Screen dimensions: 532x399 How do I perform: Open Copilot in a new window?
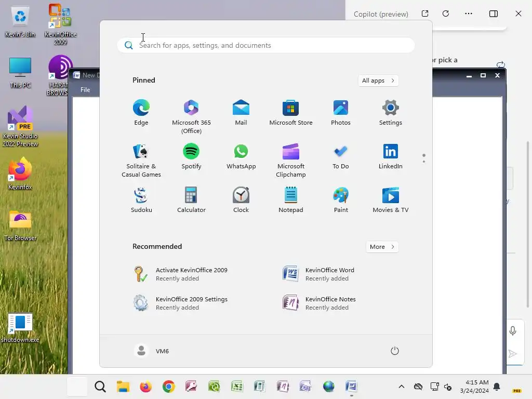pos(425,14)
